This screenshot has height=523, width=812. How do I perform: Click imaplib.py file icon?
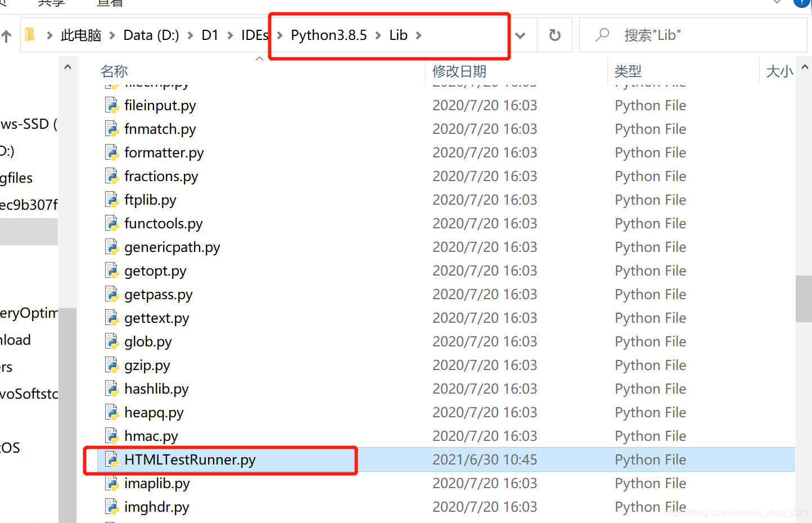tap(112, 483)
